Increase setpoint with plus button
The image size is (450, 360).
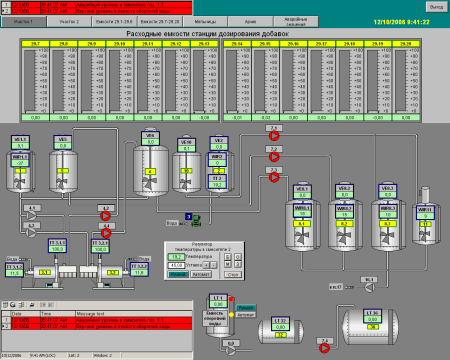coord(206,265)
